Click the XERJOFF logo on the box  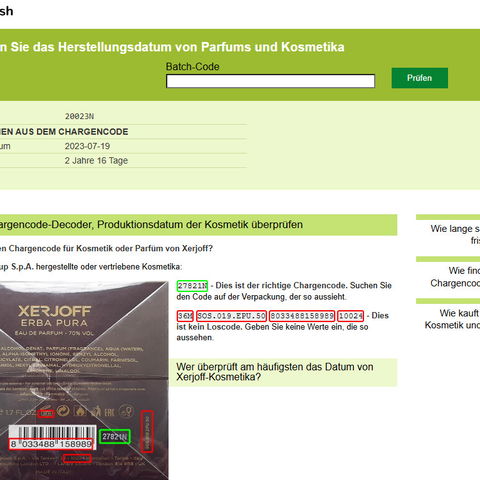pyautogui.click(x=54, y=311)
